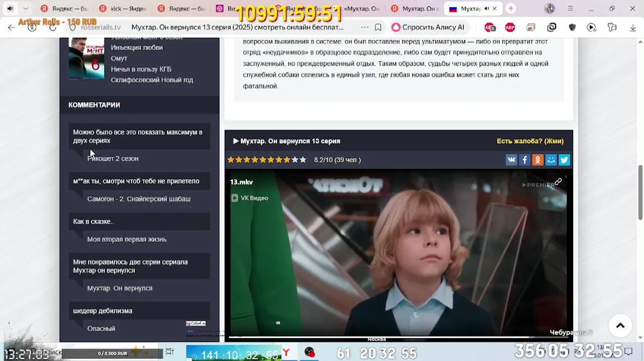Share the episode on Moy Mir
The image size is (644, 361).
[x=551, y=160]
